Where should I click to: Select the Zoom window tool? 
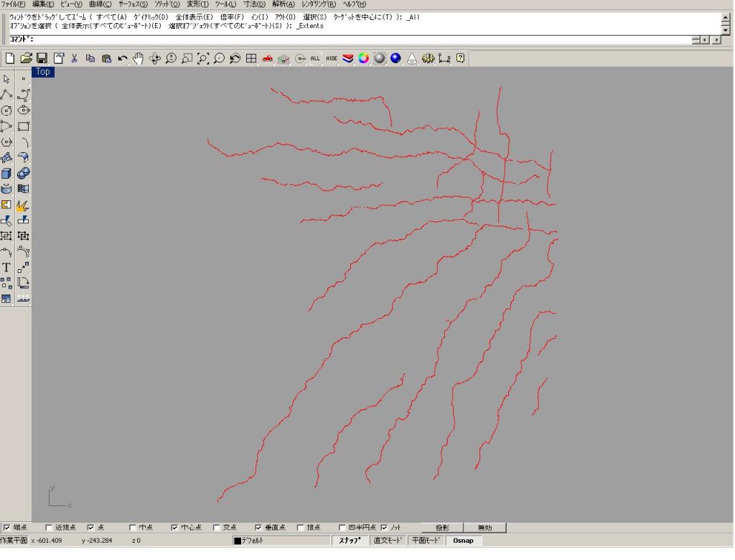click(187, 58)
